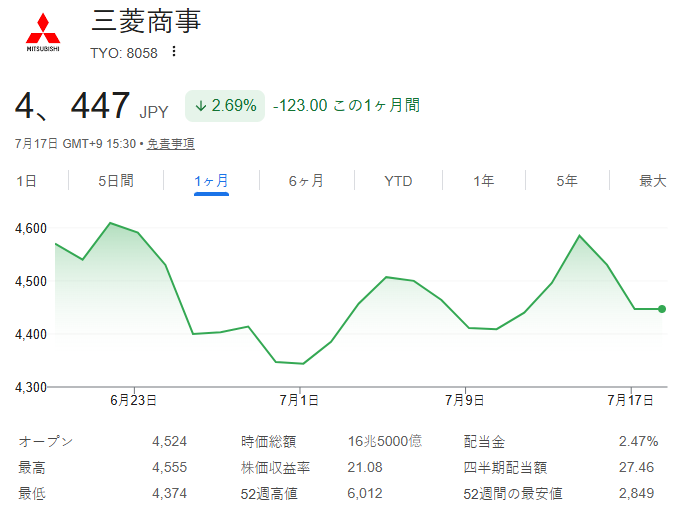Click the オープン label
This screenshot has height=517, width=684.
click(x=46, y=442)
